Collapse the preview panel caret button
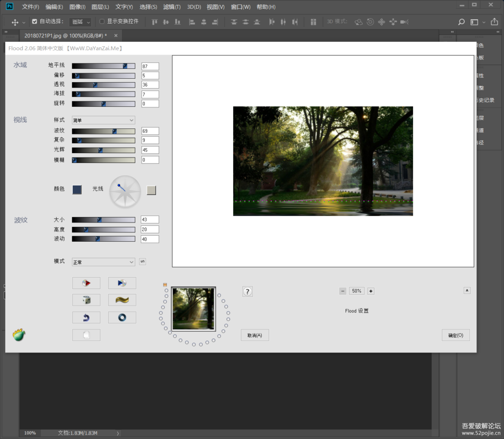Viewport: 504px width, 439px height. (467, 290)
